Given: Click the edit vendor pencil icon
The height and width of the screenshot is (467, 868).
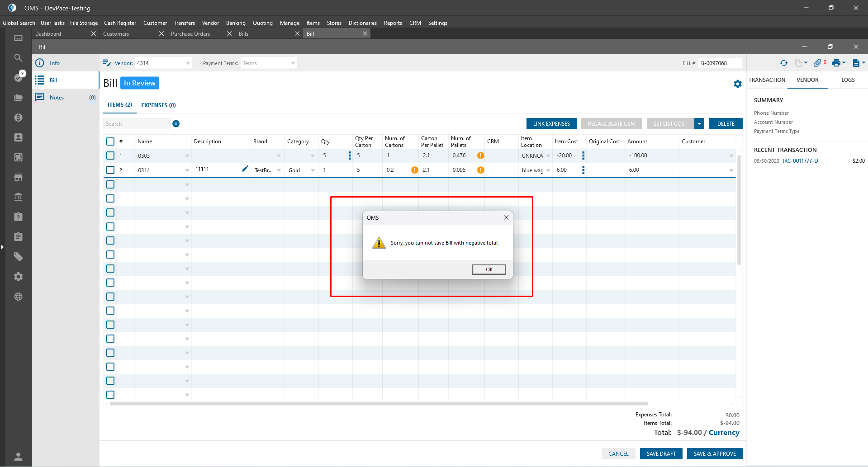Looking at the screenshot, I should pos(107,63).
